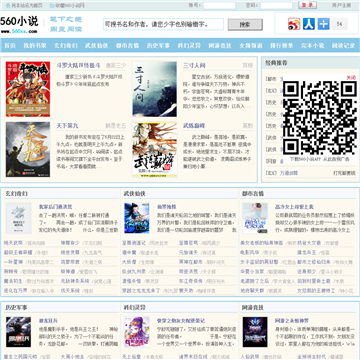Open 排行榜单 navigation tab

click(x=281, y=46)
